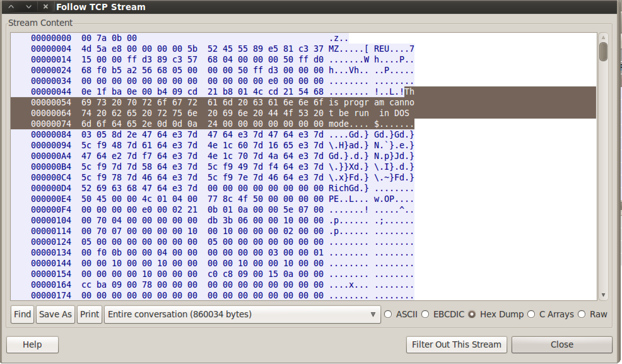Select the EBCDIC display option

click(425, 314)
